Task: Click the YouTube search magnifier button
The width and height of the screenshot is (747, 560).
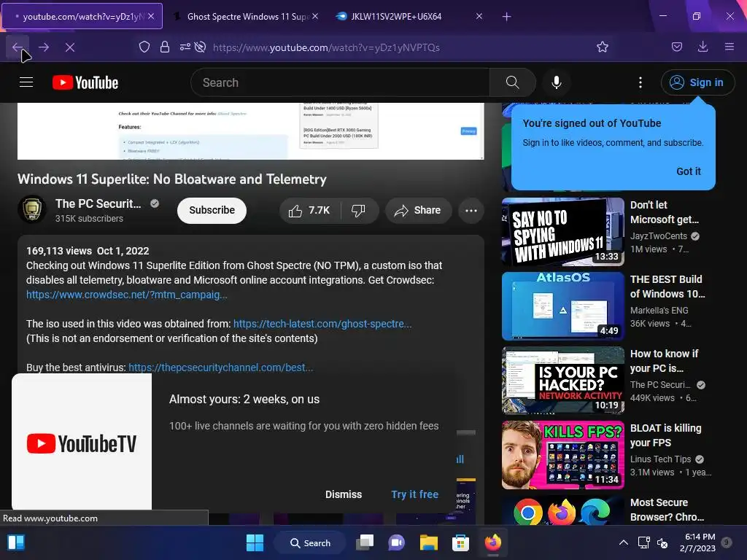Action: pyautogui.click(x=513, y=82)
